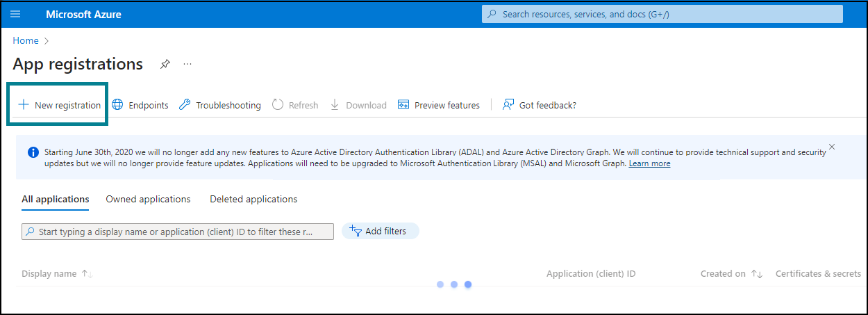Click Got feedback? button
868x315 pixels.
point(540,105)
